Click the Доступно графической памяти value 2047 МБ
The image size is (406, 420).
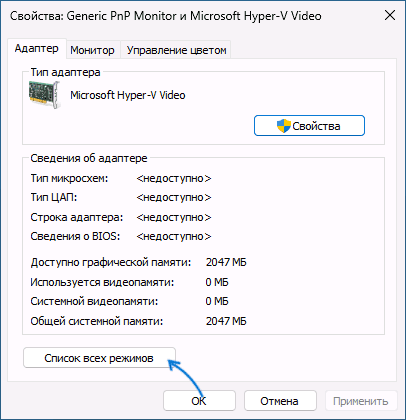(226, 262)
